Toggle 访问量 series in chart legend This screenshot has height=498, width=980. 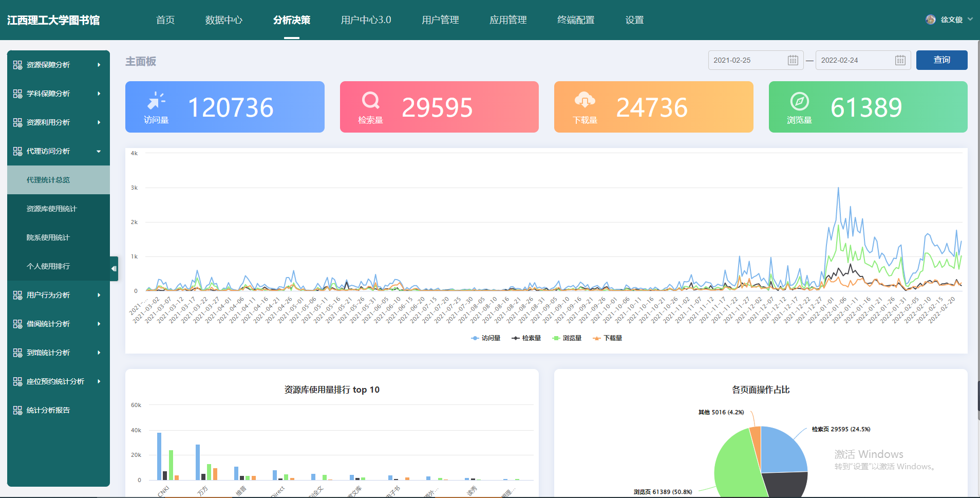tap(486, 338)
